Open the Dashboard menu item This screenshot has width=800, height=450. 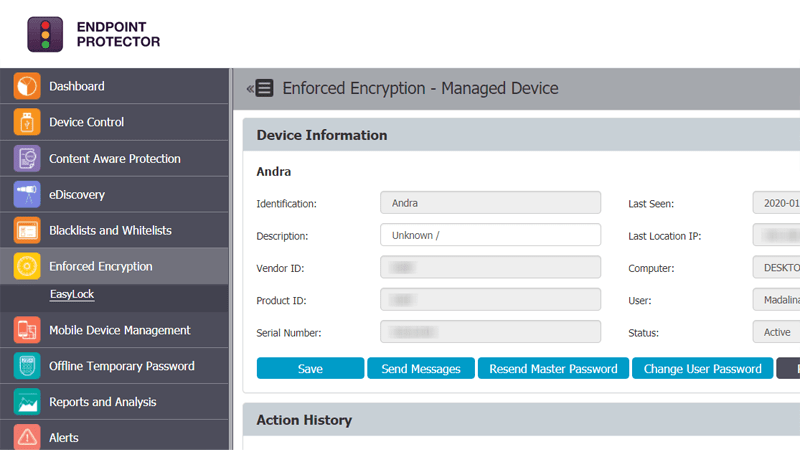pos(114,86)
